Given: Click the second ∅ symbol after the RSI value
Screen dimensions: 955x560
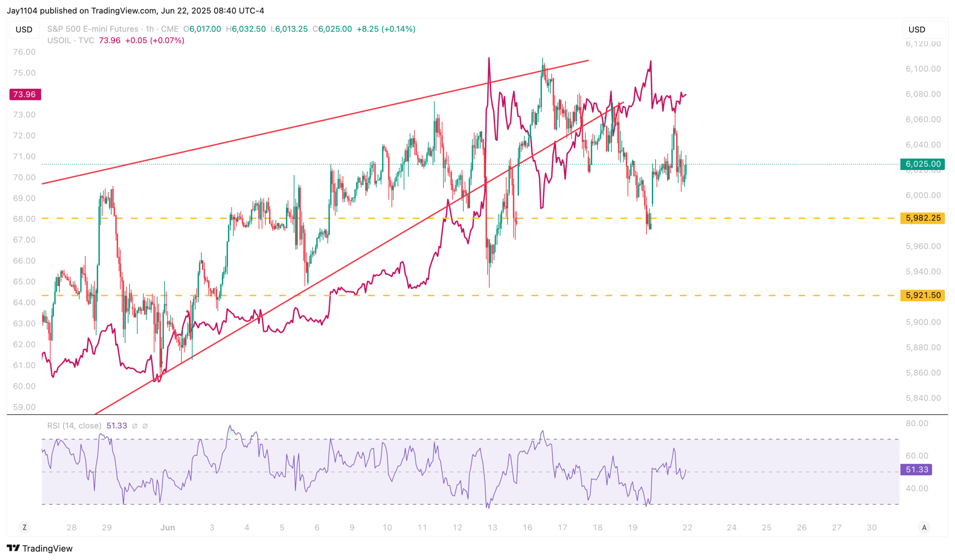Looking at the screenshot, I should tap(145, 426).
